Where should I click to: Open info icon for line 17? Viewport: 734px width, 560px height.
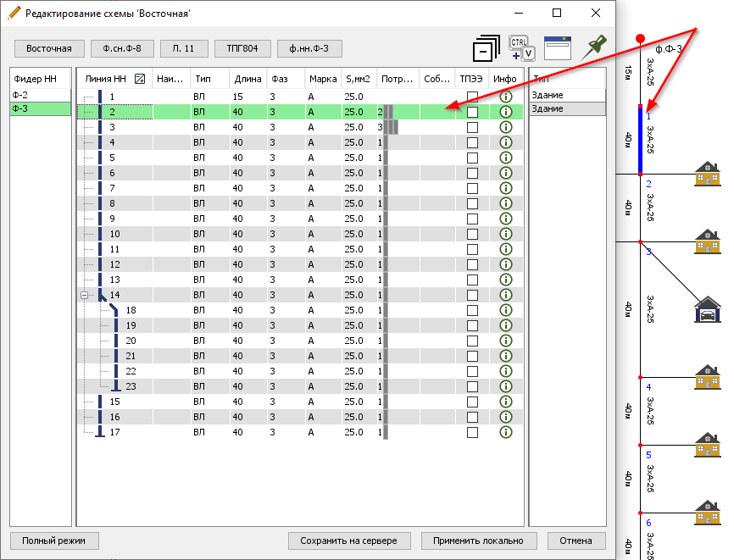coord(505,432)
